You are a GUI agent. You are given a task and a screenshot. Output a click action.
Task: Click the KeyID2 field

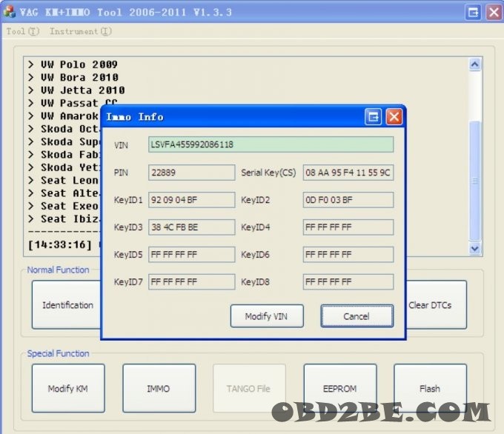348,200
